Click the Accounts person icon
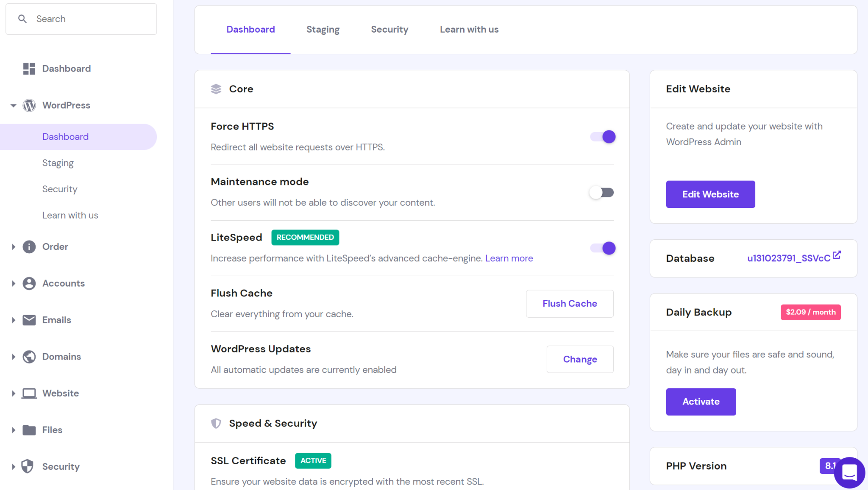Image resolution: width=868 pixels, height=490 pixels. tap(28, 283)
